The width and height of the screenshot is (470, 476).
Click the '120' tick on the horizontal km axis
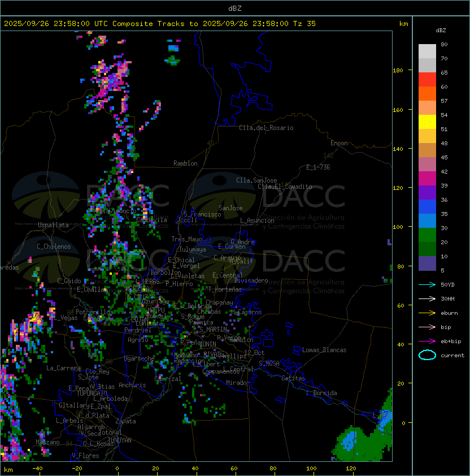click(351, 469)
